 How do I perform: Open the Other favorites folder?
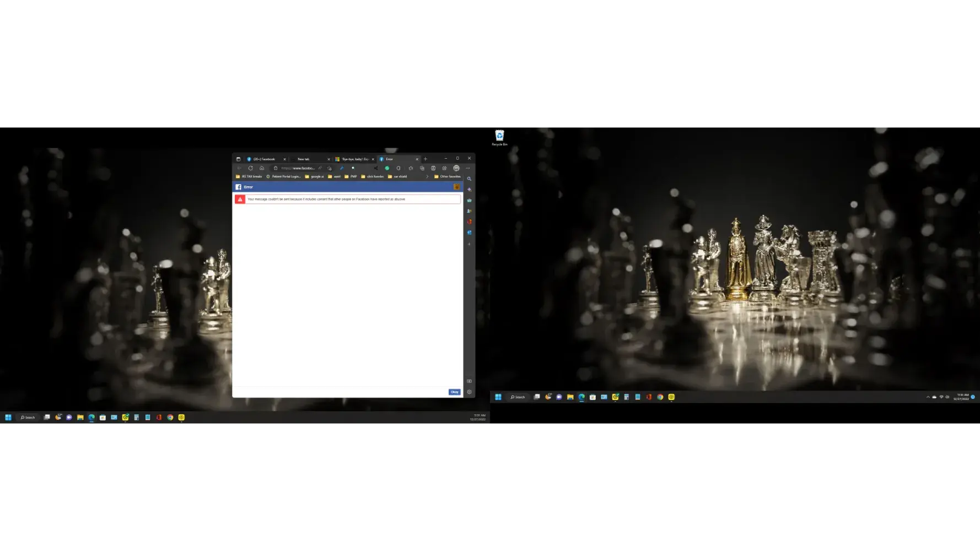(x=448, y=176)
